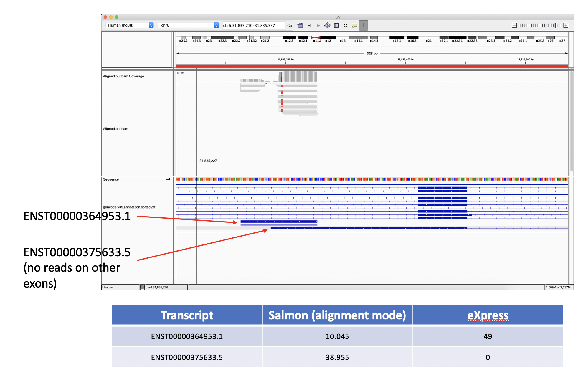Go forward using the right arrow navigation icon
This screenshot has height=380, width=588.
pos(318,25)
